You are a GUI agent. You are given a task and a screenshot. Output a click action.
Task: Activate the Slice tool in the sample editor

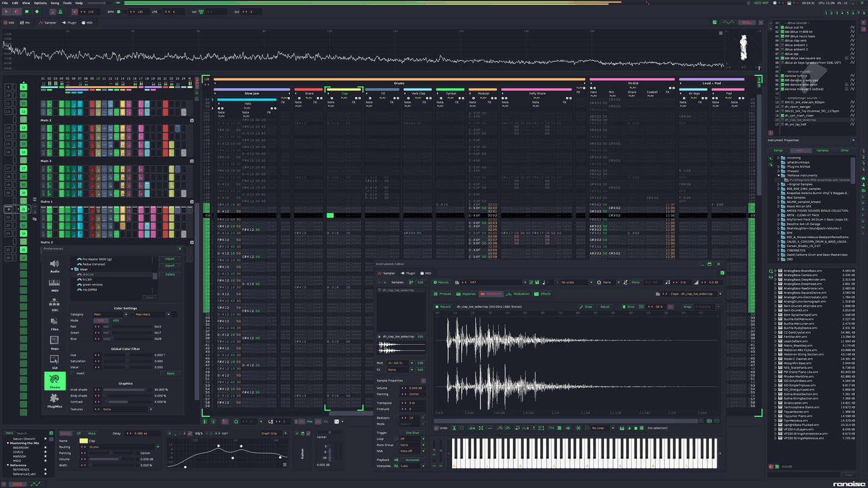click(x=629, y=307)
